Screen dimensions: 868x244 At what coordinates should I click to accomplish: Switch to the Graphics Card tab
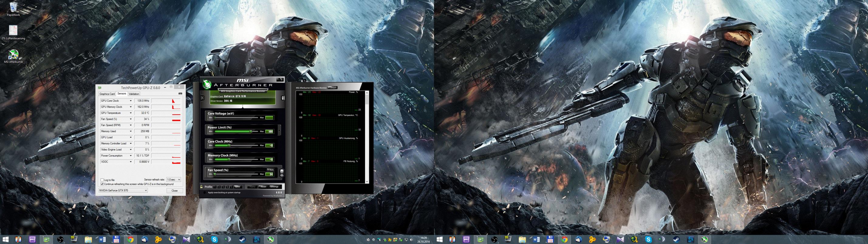[x=107, y=94]
